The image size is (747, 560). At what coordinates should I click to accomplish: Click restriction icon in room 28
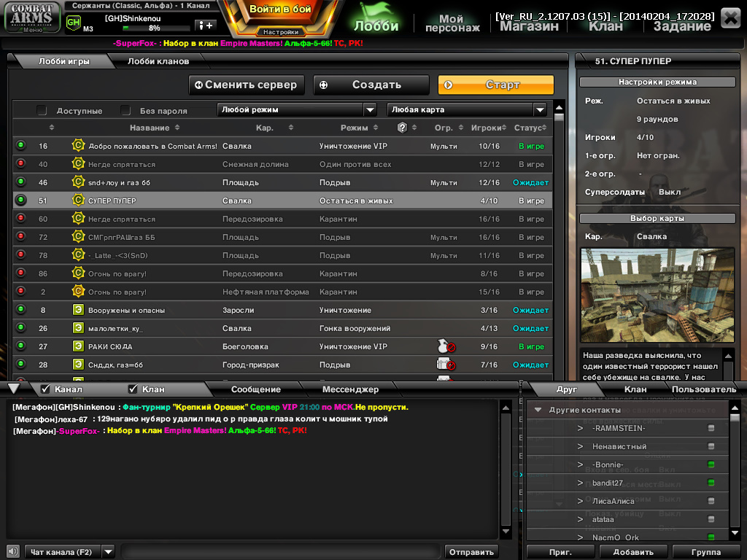[446, 365]
